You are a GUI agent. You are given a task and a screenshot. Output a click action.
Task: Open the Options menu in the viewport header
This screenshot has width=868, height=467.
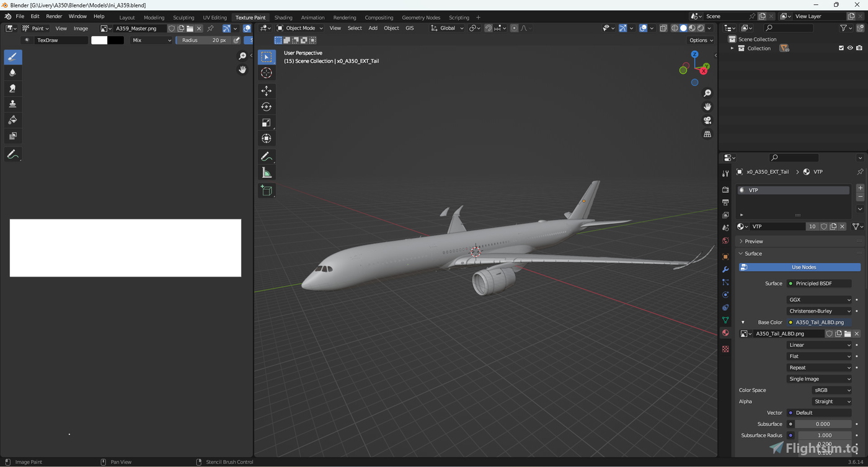[699, 40]
